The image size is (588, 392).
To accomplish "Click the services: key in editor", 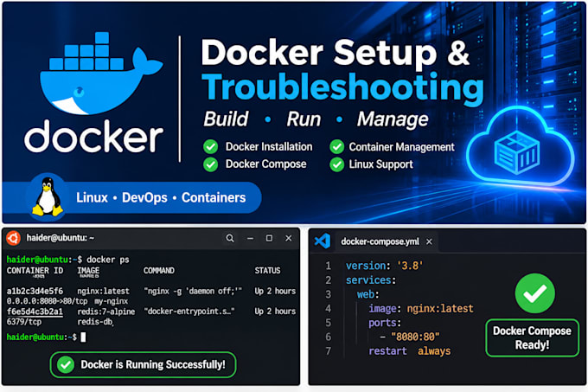I will pyautogui.click(x=370, y=280).
